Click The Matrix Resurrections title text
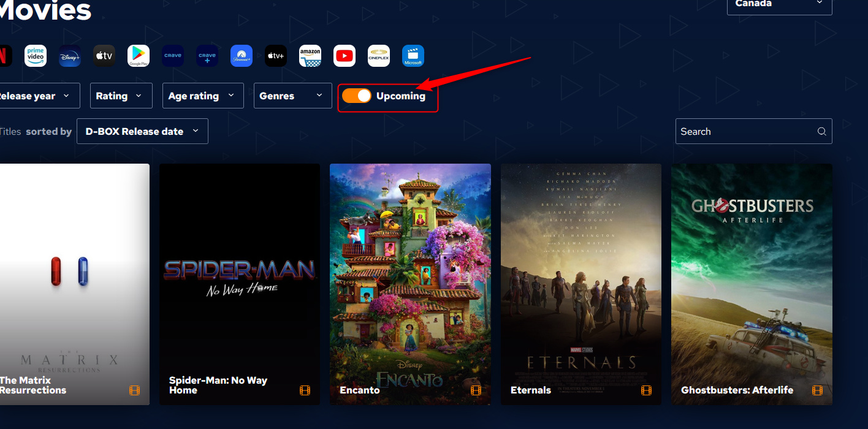Screen dimensions: 868x429 coord(33,385)
